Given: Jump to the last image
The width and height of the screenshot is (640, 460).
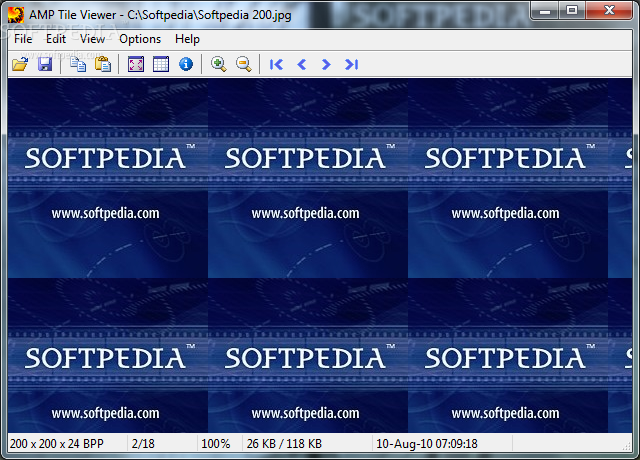Looking at the screenshot, I should [x=351, y=64].
